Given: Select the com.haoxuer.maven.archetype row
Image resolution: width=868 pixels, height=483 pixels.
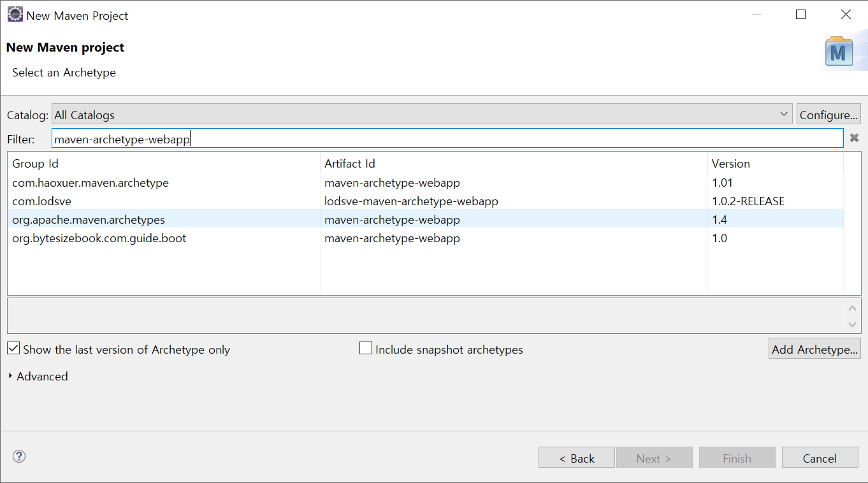Looking at the screenshot, I should (x=426, y=183).
